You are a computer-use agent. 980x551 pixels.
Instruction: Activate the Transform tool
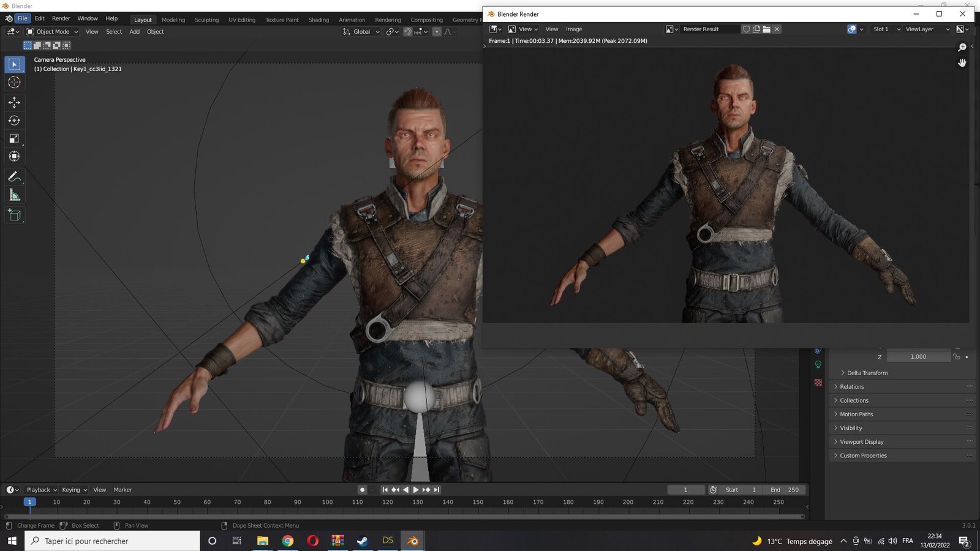coord(14,156)
